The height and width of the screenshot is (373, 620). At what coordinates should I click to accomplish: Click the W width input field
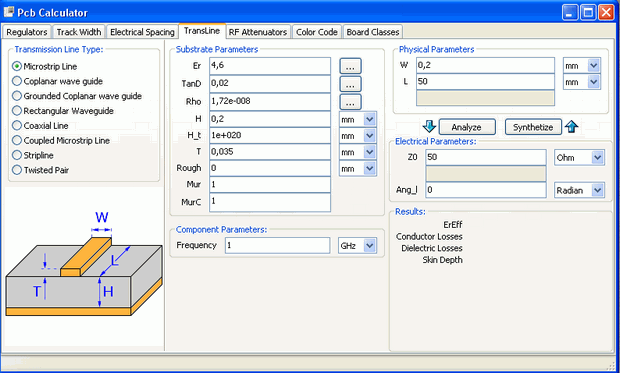(x=485, y=65)
